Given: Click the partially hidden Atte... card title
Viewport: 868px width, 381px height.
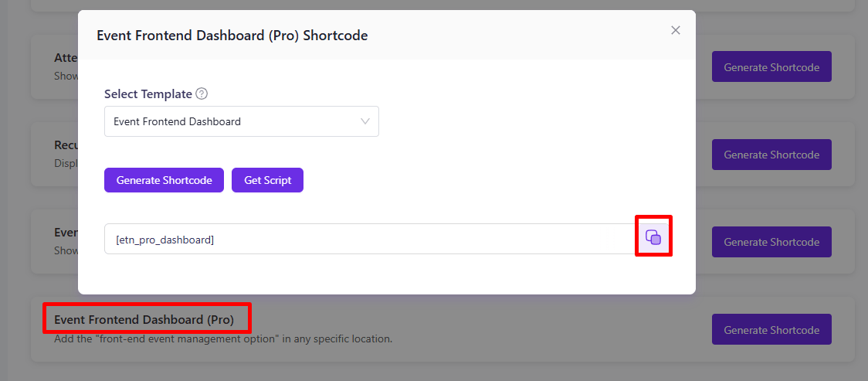Looking at the screenshot, I should (66, 58).
